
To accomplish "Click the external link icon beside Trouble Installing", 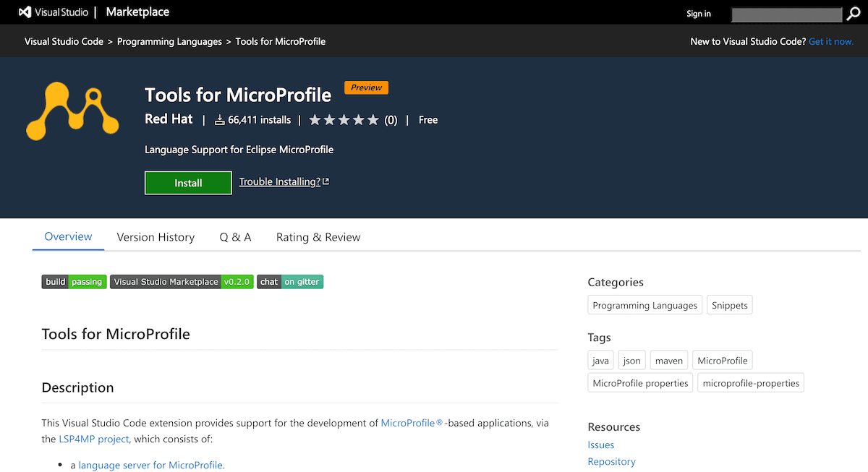I will tap(325, 181).
